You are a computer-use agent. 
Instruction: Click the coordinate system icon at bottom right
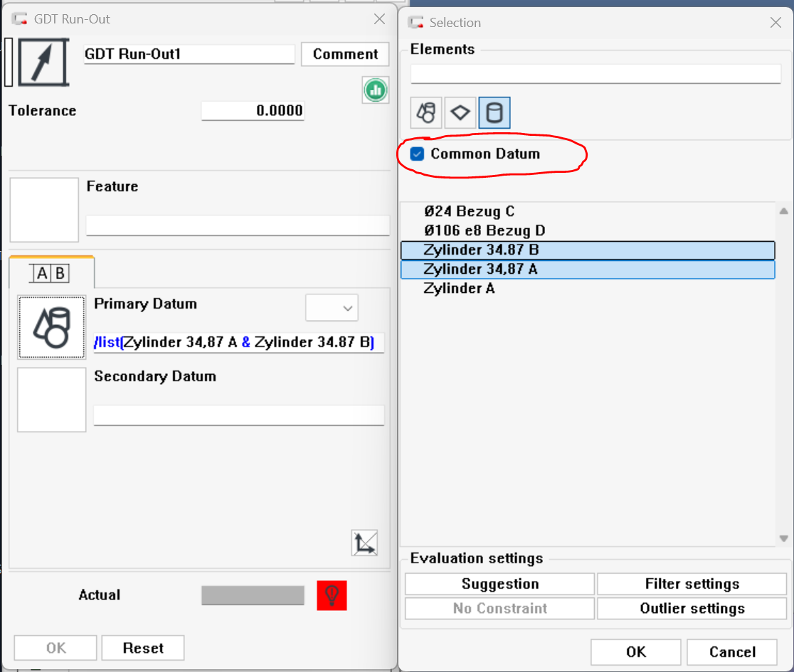(364, 543)
